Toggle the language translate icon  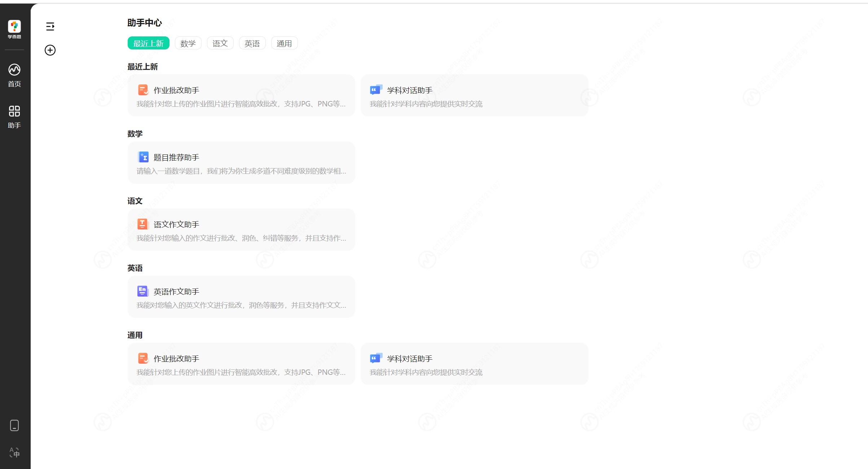click(14, 452)
